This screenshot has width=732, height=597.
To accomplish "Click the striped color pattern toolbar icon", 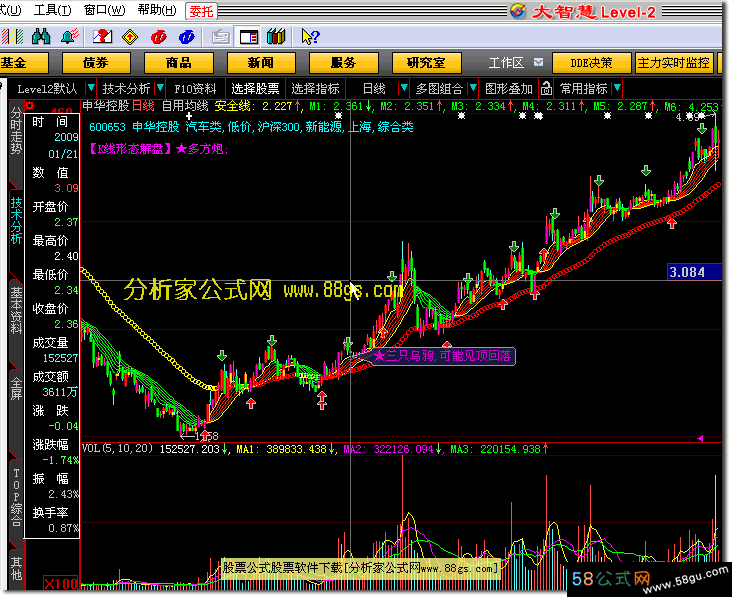I will (x=12, y=36).
